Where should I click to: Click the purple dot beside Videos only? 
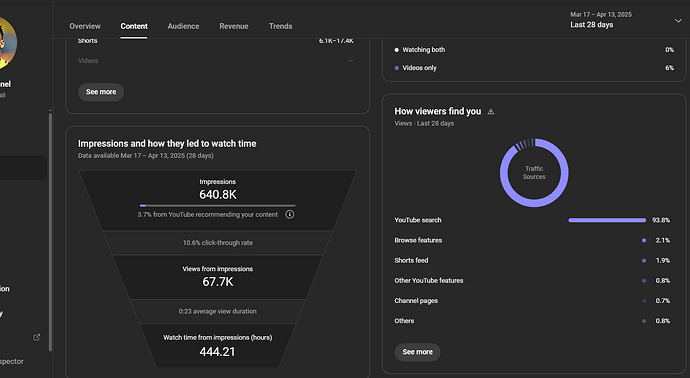point(396,68)
